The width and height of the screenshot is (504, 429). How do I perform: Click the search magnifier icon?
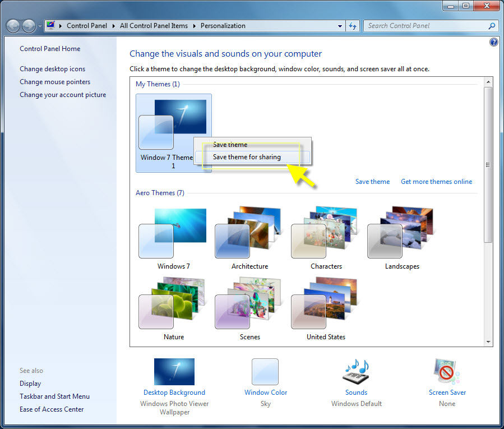click(492, 26)
